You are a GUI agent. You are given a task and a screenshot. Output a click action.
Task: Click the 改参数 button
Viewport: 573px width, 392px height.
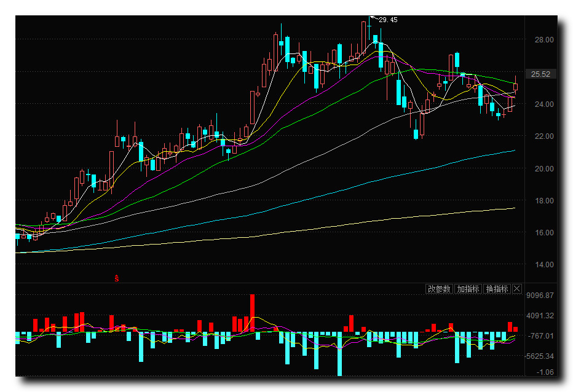[x=439, y=289]
